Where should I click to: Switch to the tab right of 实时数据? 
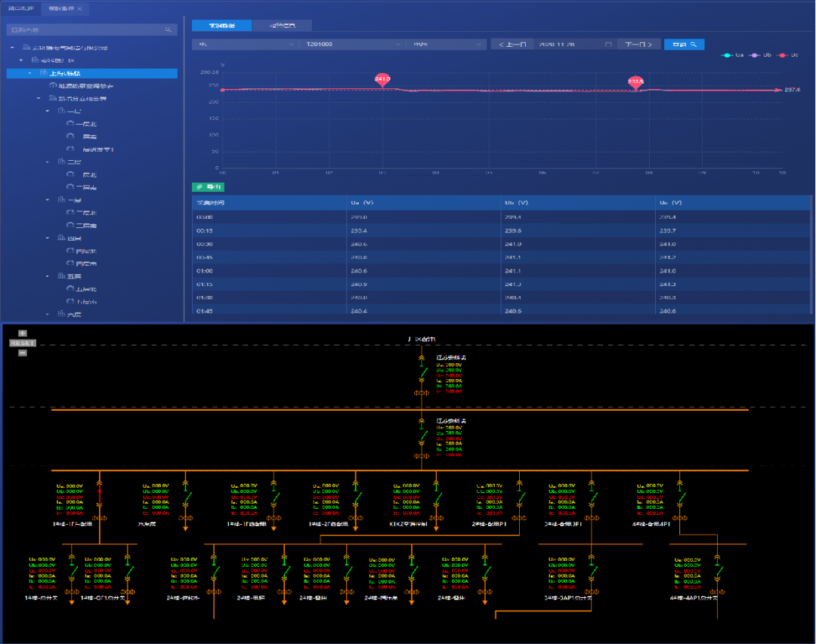coord(284,26)
